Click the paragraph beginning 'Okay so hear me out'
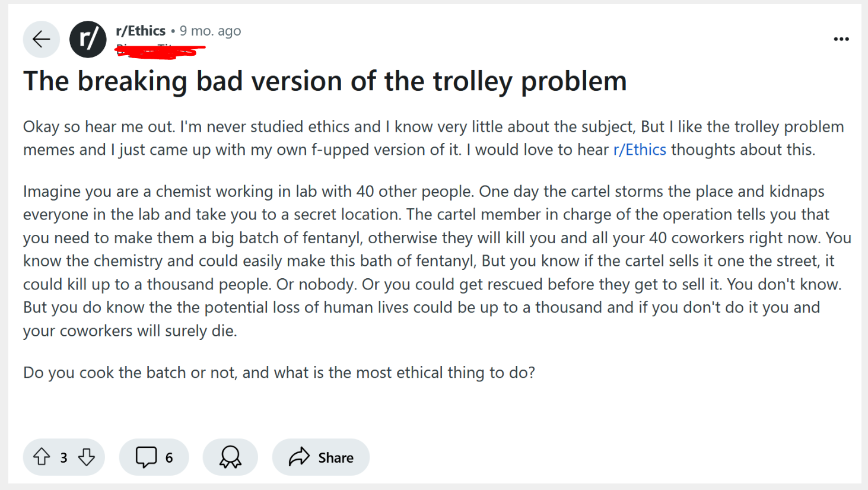Image resolution: width=868 pixels, height=490 pixels. [x=415, y=138]
